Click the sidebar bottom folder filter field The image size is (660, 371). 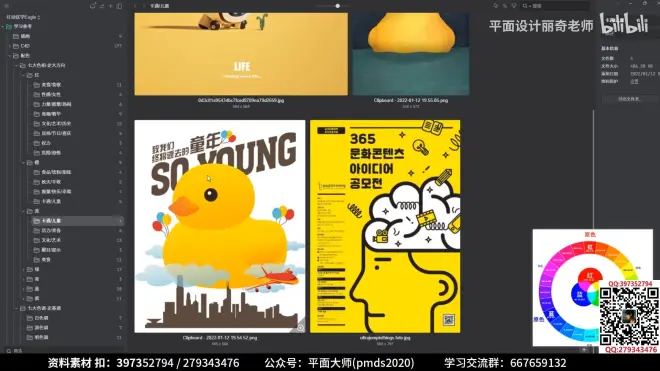(63, 351)
